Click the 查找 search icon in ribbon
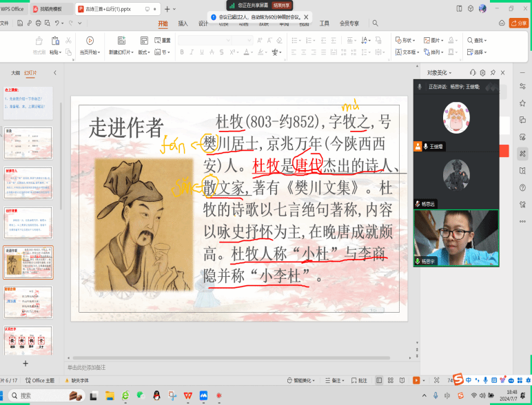The width and height of the screenshot is (532, 405). click(x=470, y=41)
